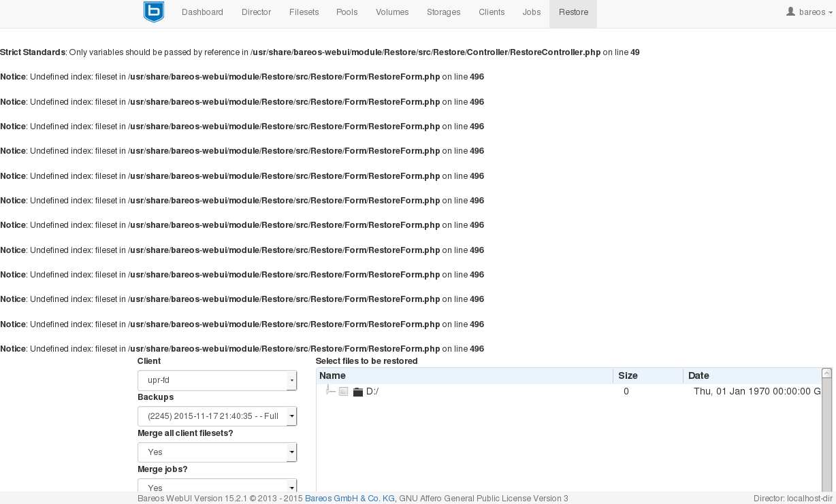Viewport: 836px width, 504px height.
Task: Click the user icon beside bareos
Action: point(790,12)
